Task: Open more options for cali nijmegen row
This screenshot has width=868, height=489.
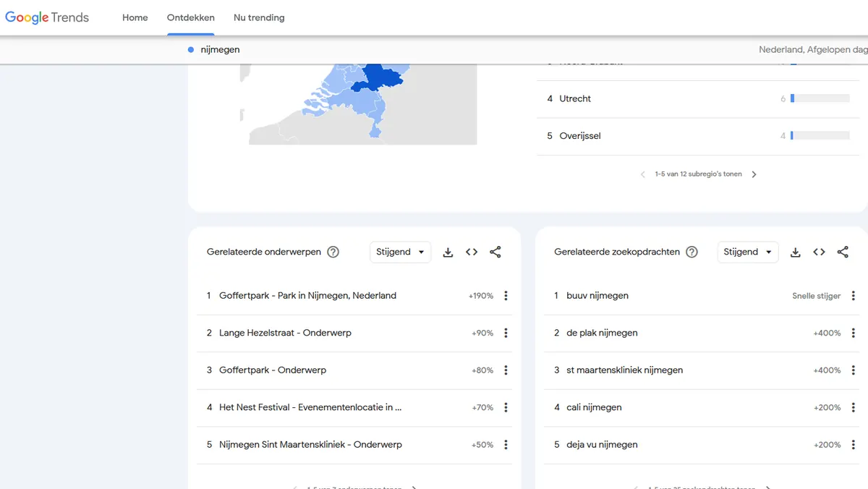Action: [x=854, y=408]
